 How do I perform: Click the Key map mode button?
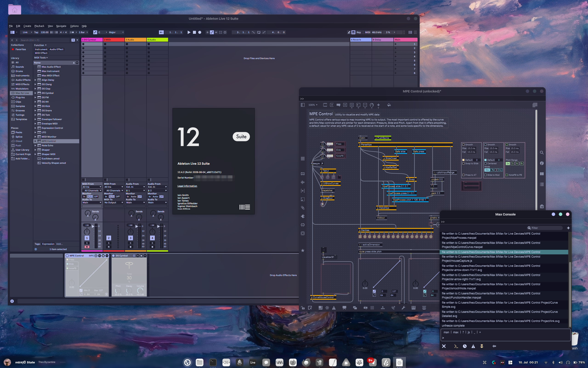pyautogui.click(x=359, y=32)
